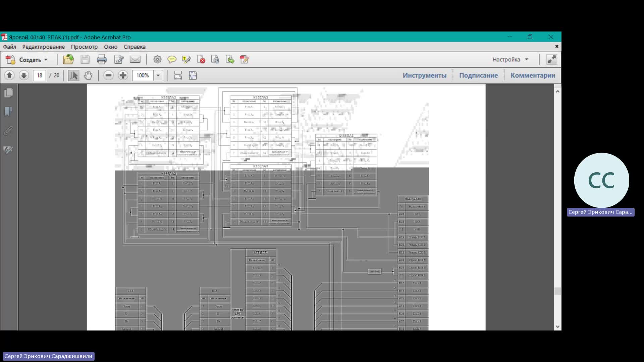Open the Справка menu
The width and height of the screenshot is (644, 362).
click(x=135, y=47)
